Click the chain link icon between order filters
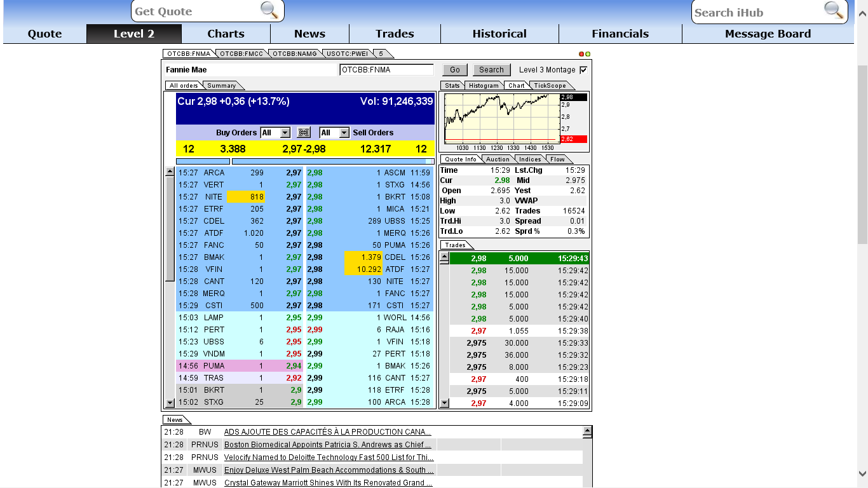Image resolution: width=868 pixels, height=488 pixels. pos(304,132)
